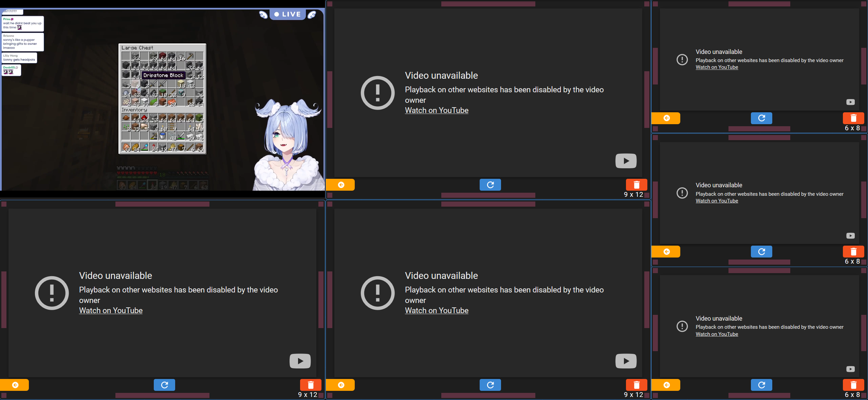
Task: Reload the bottom-right 6 x 8 video cell
Action: (761, 385)
